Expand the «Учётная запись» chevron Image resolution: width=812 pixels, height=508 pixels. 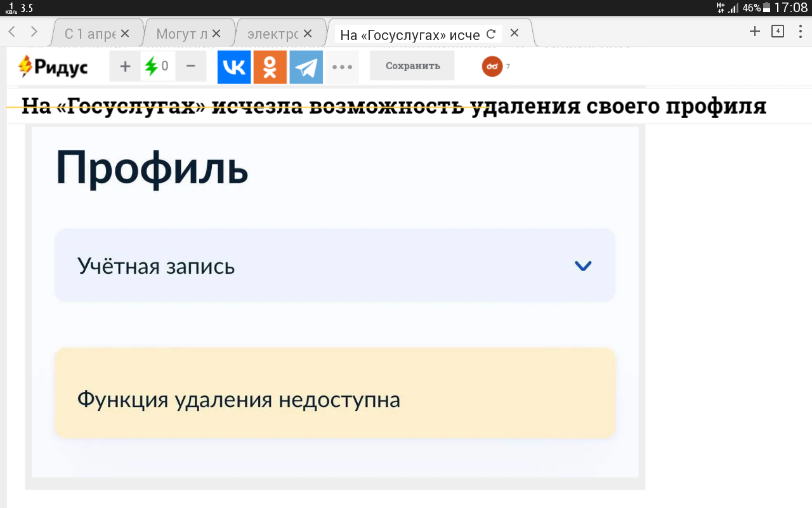(583, 266)
